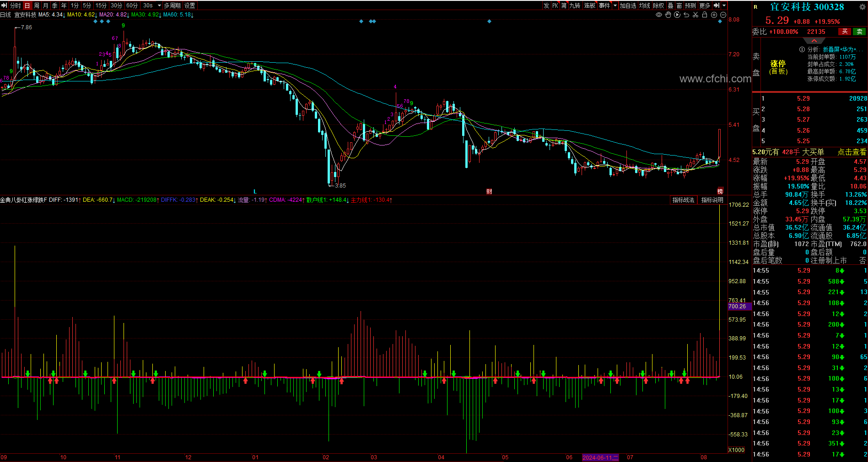The width and height of the screenshot is (868, 462).
Task: Open the 事件 events option
Action: click(x=604, y=5)
